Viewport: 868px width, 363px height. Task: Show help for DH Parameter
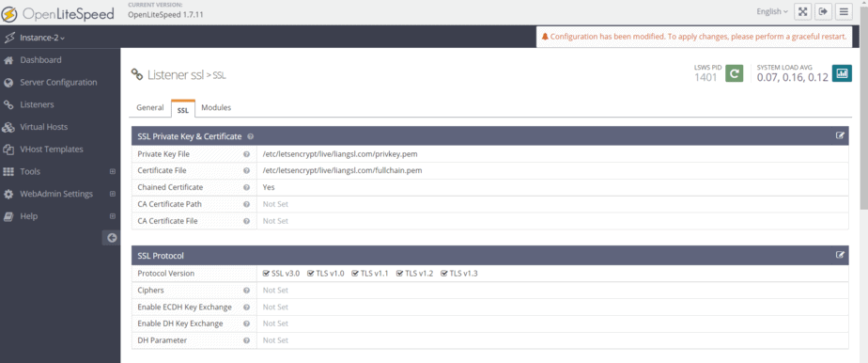[x=247, y=340]
